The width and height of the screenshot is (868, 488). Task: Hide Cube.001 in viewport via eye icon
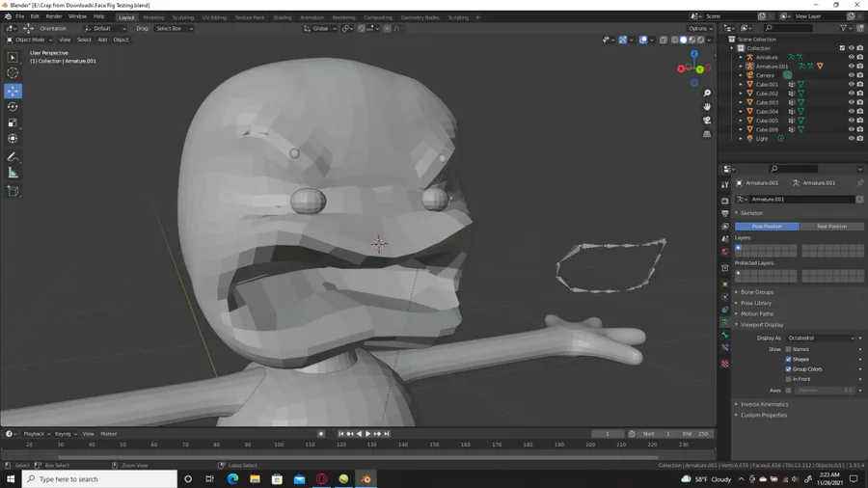tap(851, 84)
